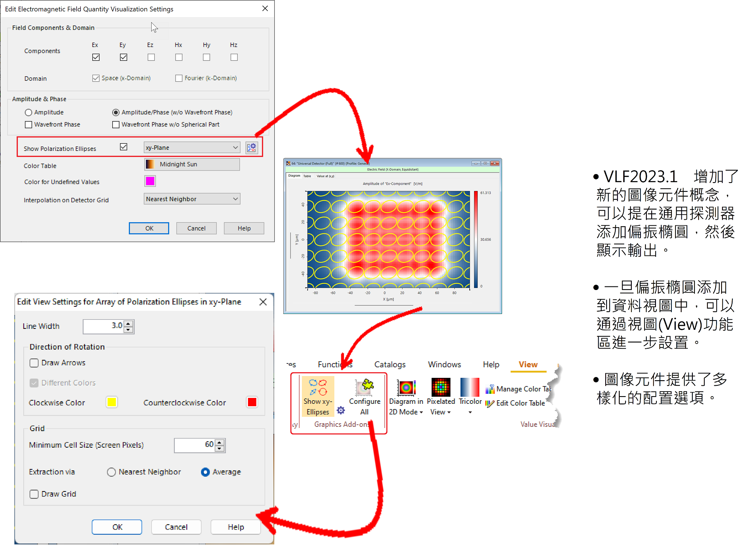Open Midnight Sun color table selector
Screen dimensions: 750x560
click(x=192, y=164)
